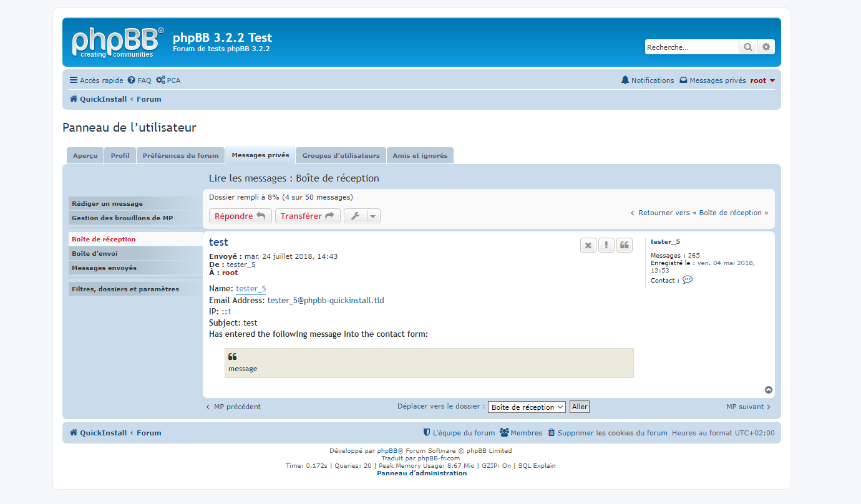
Task: Switch to the Profil tab
Action: (120, 155)
